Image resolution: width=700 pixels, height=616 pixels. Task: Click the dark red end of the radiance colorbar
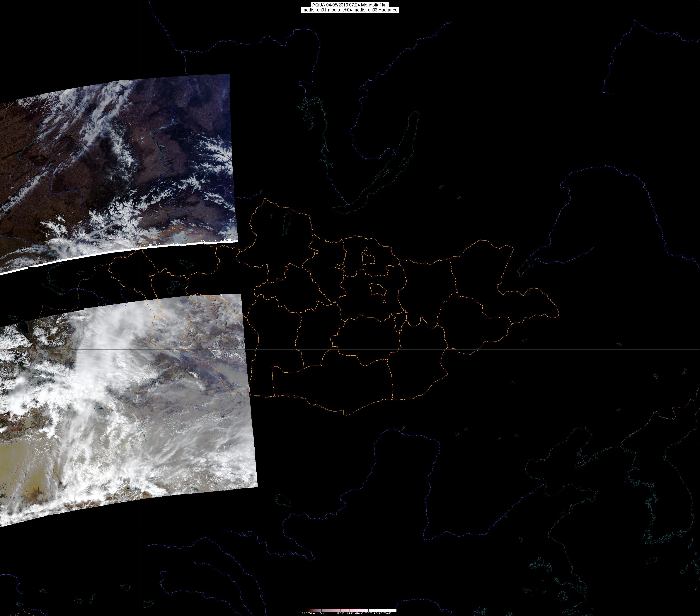(308, 610)
